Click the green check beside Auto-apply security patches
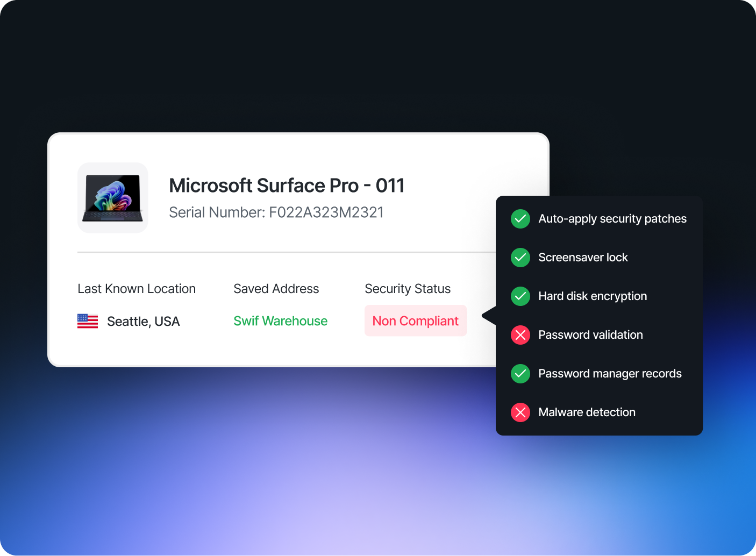This screenshot has height=556, width=756. (520, 219)
